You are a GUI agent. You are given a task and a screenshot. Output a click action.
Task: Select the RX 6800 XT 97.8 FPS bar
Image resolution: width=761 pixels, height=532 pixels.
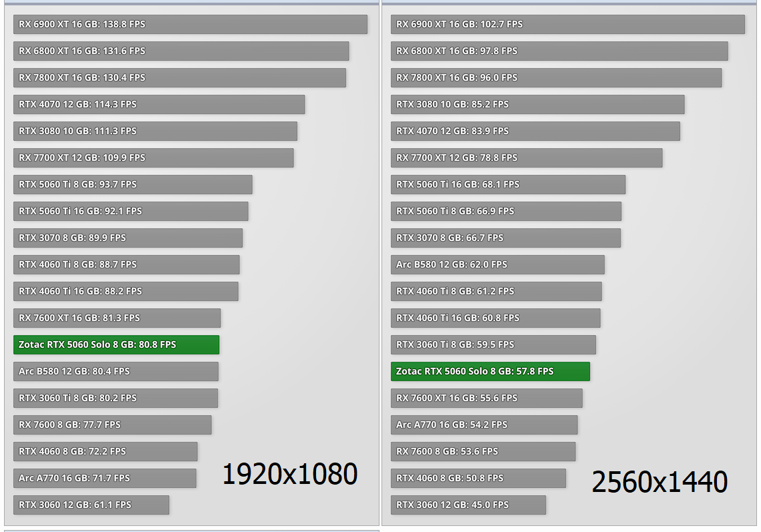559,51
